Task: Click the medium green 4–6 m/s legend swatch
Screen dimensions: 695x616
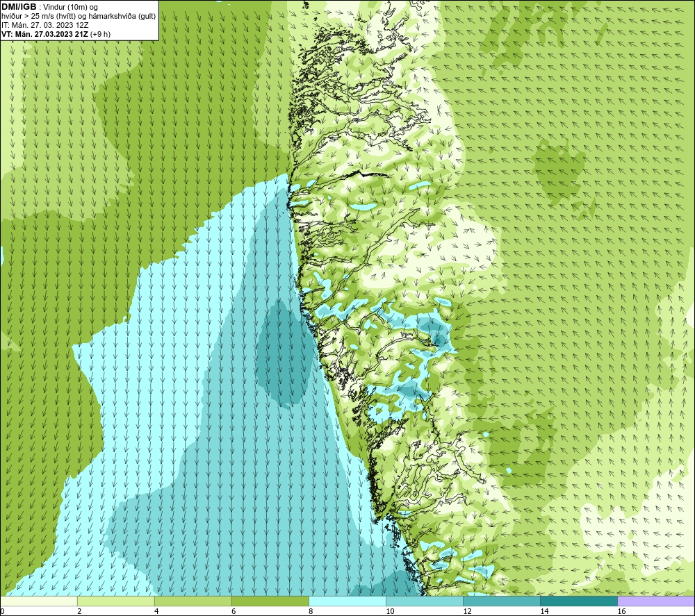Action: [x=193, y=601]
